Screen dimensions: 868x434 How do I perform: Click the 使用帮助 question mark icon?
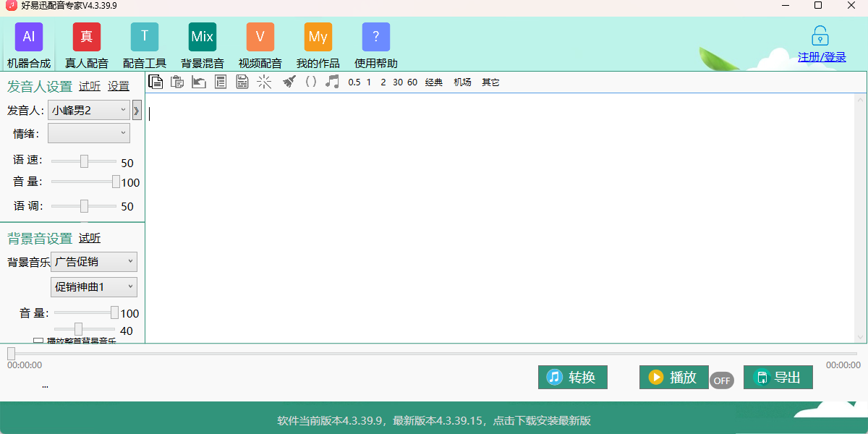375,36
